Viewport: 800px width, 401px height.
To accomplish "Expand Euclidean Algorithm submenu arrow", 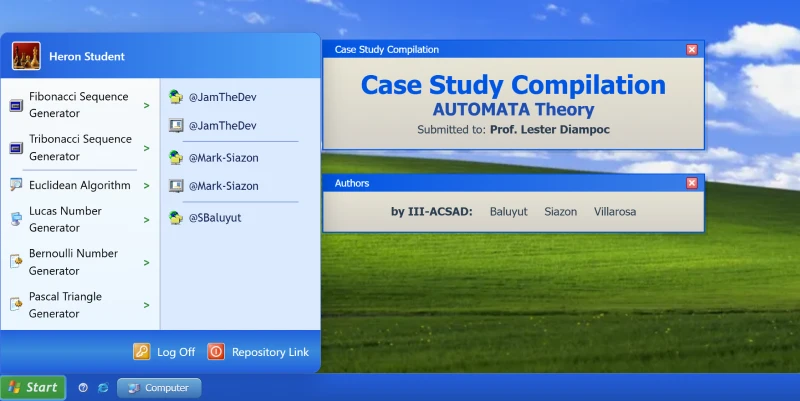I will 146,186.
